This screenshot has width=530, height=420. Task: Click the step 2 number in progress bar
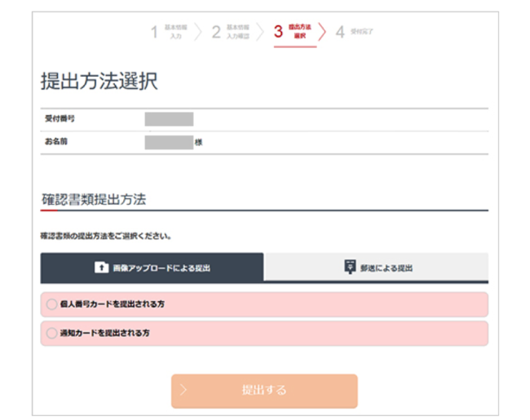[x=216, y=33]
